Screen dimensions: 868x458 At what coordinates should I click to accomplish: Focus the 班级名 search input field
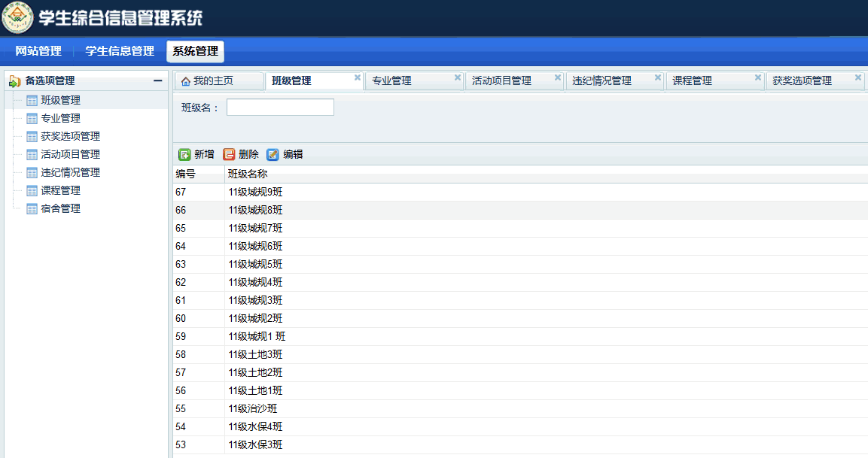click(280, 108)
